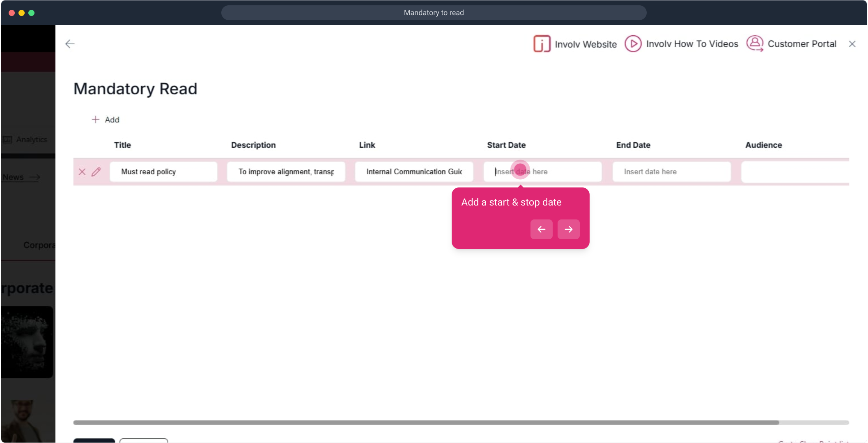Open the Involv Website icon link
The image size is (868, 443).
[542, 43]
